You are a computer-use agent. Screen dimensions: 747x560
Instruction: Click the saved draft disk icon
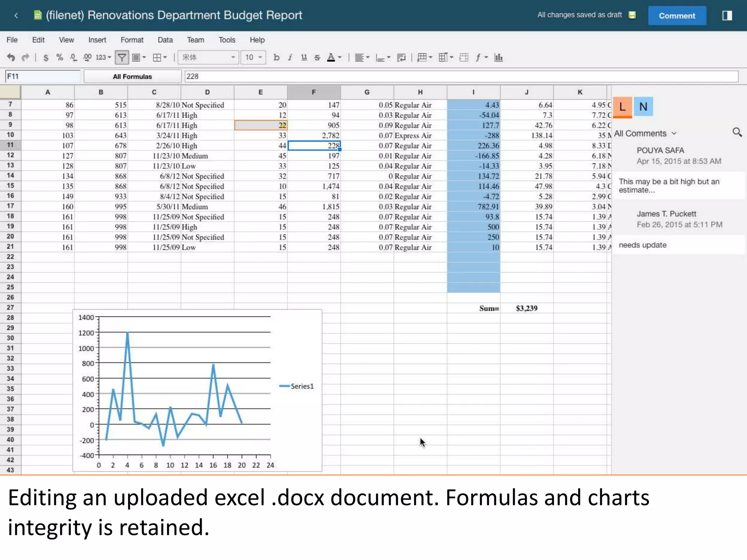[x=632, y=15]
